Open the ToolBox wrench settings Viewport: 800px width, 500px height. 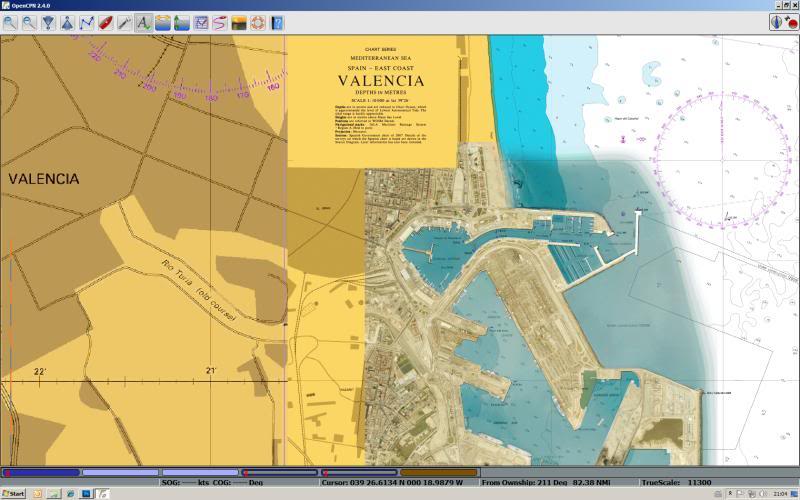(x=124, y=22)
